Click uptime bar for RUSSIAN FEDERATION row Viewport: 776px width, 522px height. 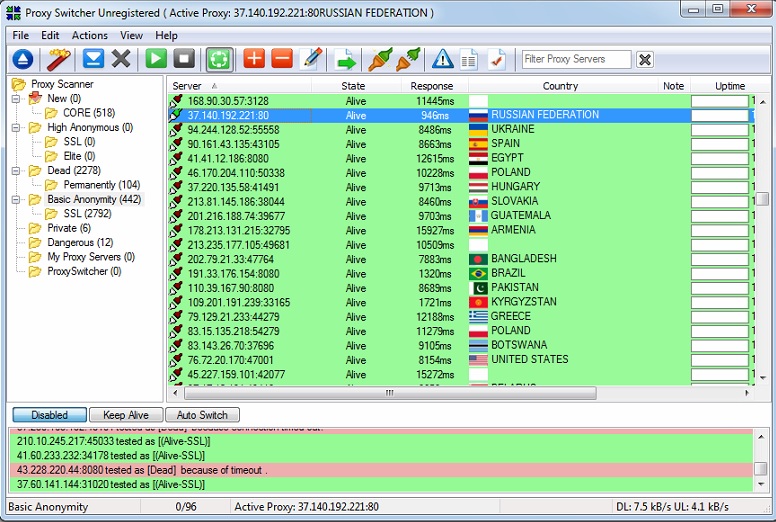tap(720, 115)
